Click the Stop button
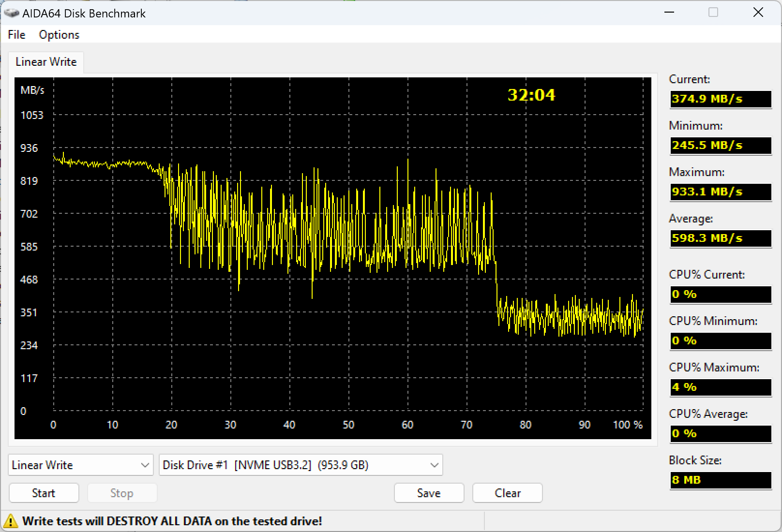This screenshot has width=782, height=532. 122,493
